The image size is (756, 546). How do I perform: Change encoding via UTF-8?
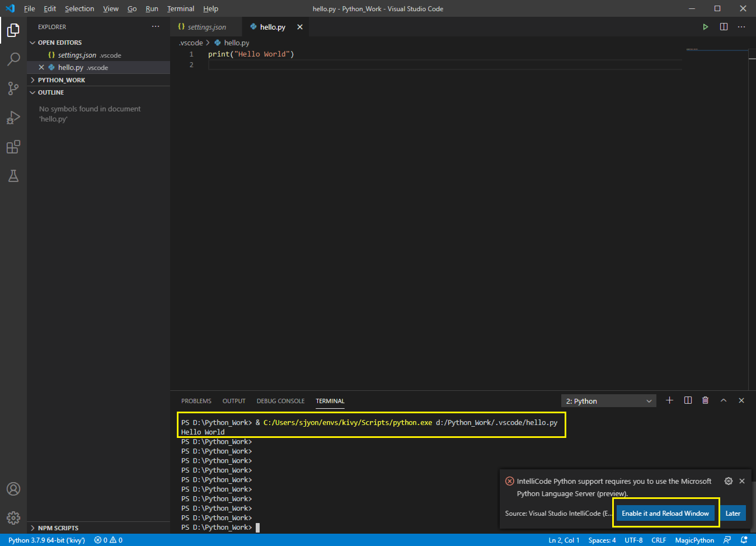click(x=633, y=540)
